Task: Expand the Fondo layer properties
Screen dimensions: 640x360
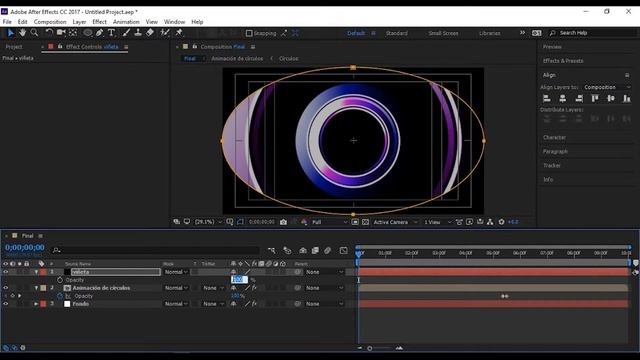Action: pos(36,304)
